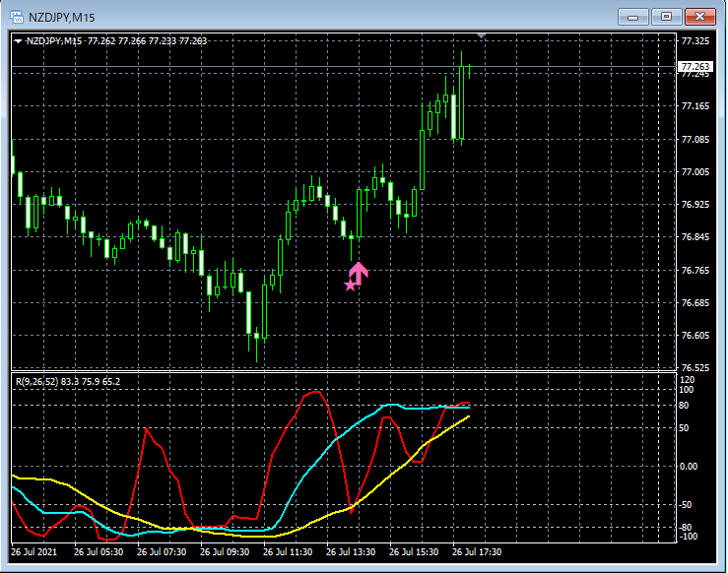Click the indicator scale value -50
Image resolution: width=728 pixels, height=573 pixels.
coord(686,505)
